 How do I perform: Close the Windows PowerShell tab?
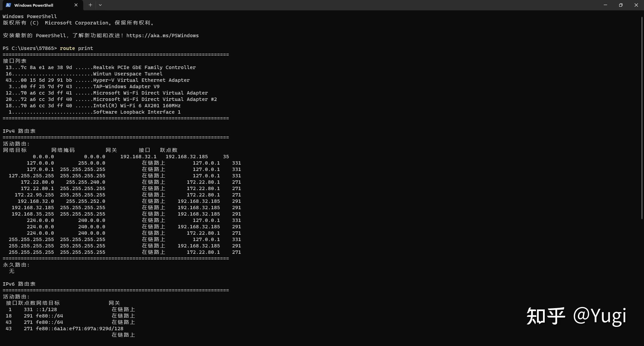click(76, 5)
